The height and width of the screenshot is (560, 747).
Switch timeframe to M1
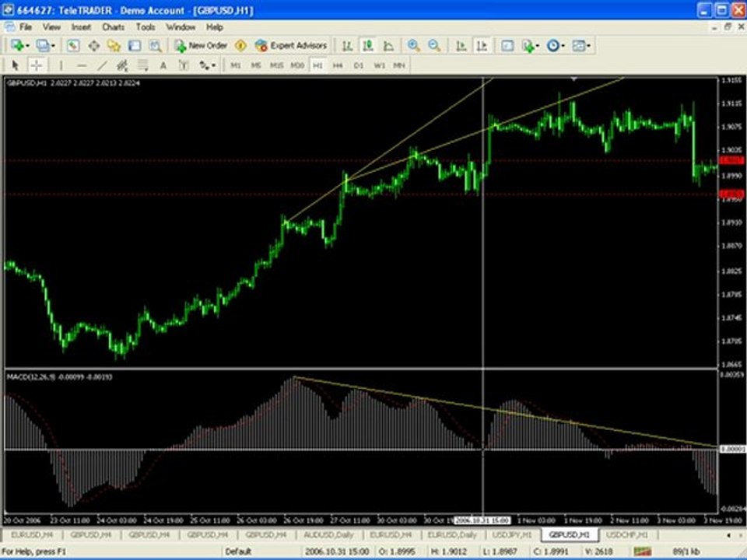pyautogui.click(x=235, y=65)
